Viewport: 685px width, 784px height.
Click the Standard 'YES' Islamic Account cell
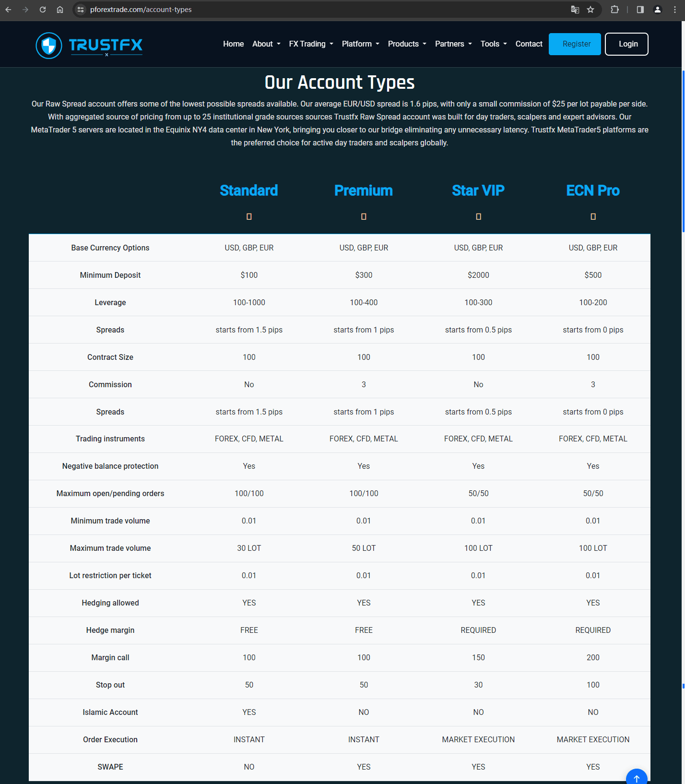(x=249, y=712)
